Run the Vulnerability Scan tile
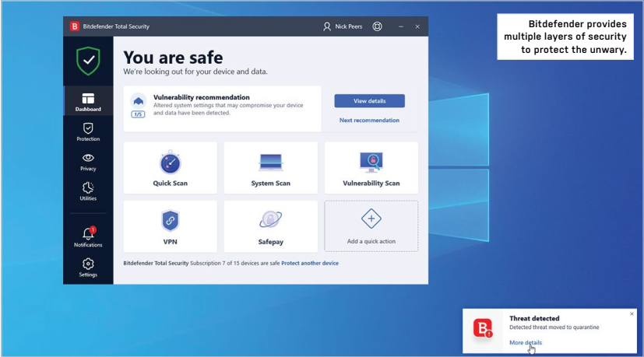644x357 pixels. click(x=371, y=168)
